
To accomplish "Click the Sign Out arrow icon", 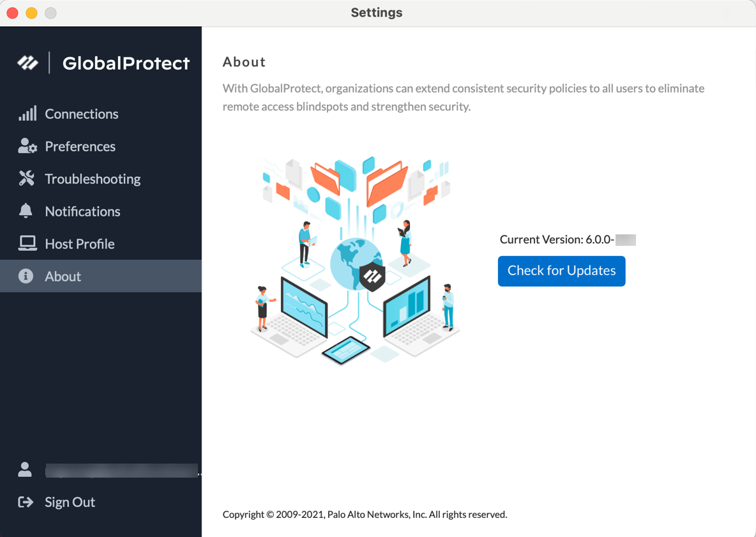I will pos(26,502).
